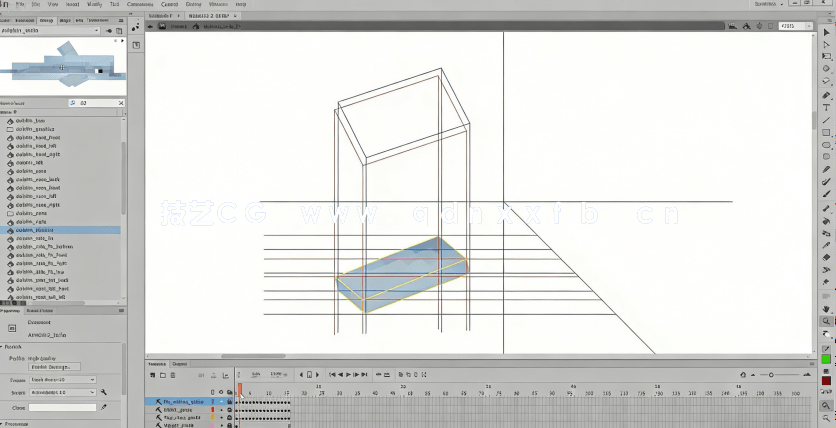This screenshot has height=428, width=836.
Task: Select the Zoom magnifier tool
Action: click(827, 322)
